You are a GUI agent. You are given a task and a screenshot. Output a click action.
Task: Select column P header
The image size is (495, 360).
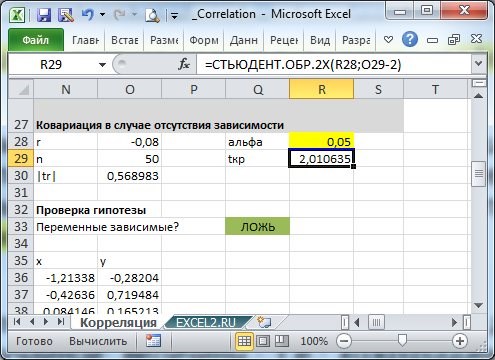point(194,89)
